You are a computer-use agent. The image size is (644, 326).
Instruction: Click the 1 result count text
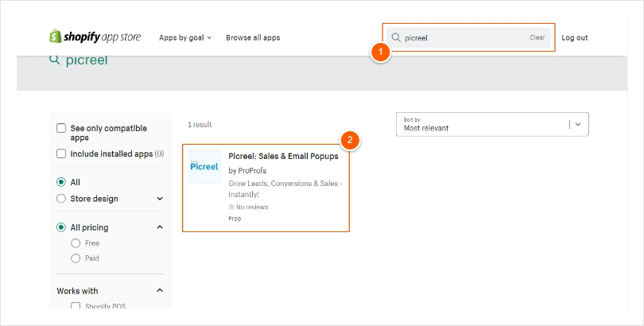pos(200,124)
